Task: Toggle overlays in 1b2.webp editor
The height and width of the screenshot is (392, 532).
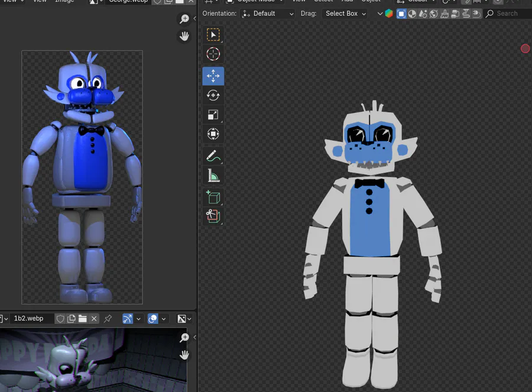Action: click(x=153, y=319)
